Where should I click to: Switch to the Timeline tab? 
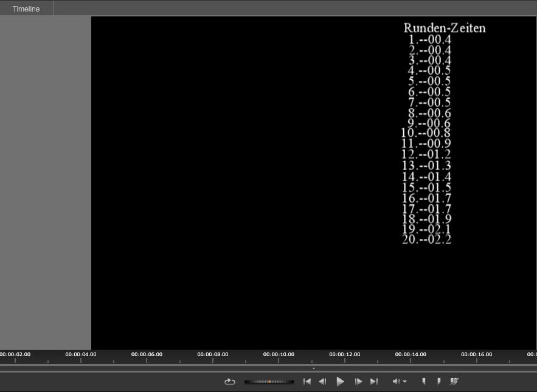26,9
